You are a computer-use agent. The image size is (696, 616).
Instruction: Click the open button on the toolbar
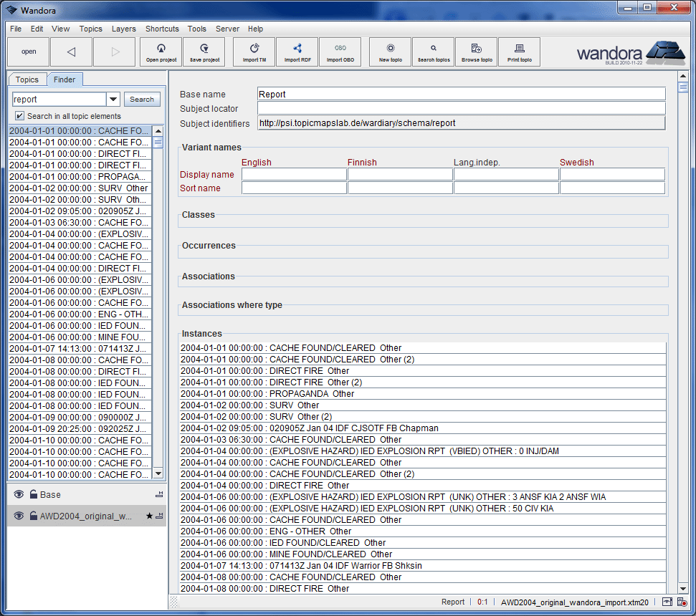[28, 52]
